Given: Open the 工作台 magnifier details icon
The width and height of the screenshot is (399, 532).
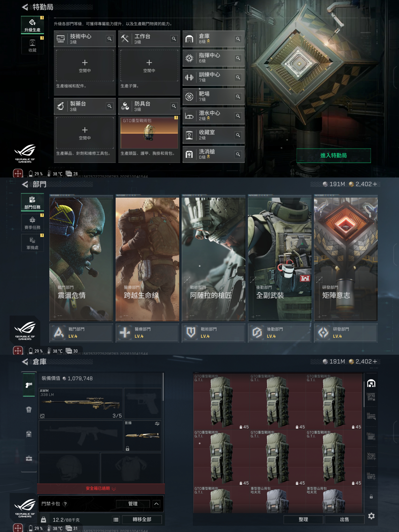Looking at the screenshot, I should coord(174,39).
